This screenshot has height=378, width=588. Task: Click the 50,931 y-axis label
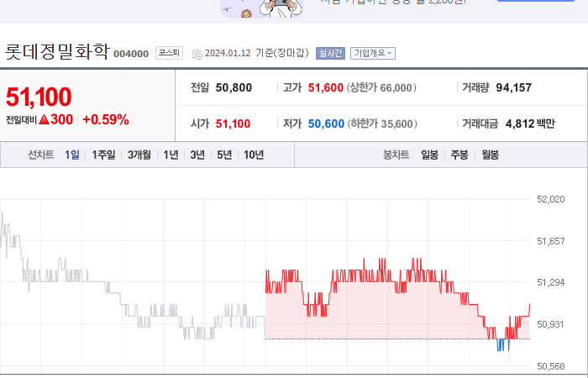coord(550,324)
